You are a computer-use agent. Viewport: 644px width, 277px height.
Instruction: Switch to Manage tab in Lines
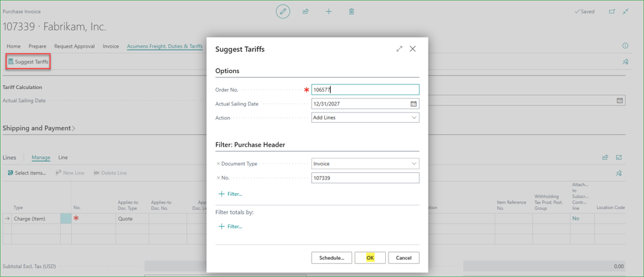[41, 157]
